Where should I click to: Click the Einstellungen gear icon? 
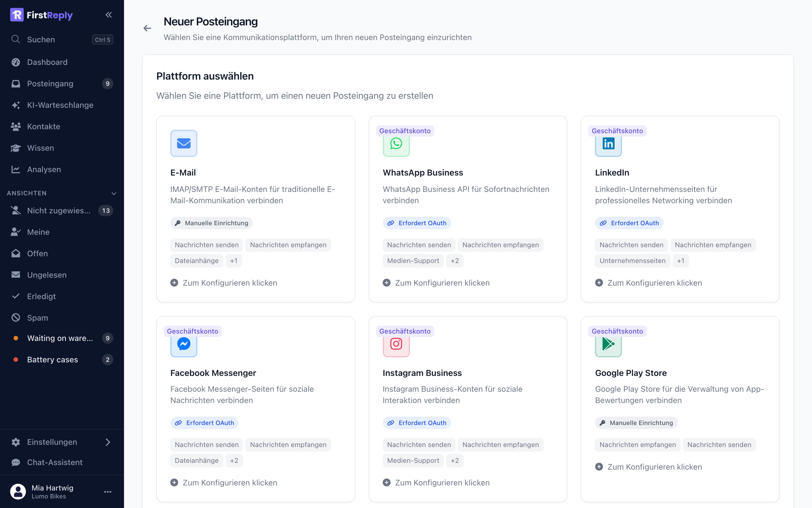pos(16,442)
